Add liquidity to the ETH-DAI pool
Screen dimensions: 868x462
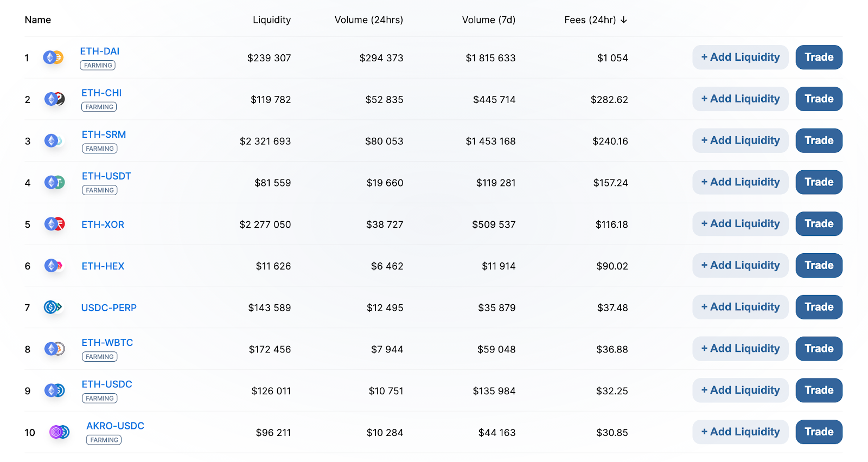(740, 57)
